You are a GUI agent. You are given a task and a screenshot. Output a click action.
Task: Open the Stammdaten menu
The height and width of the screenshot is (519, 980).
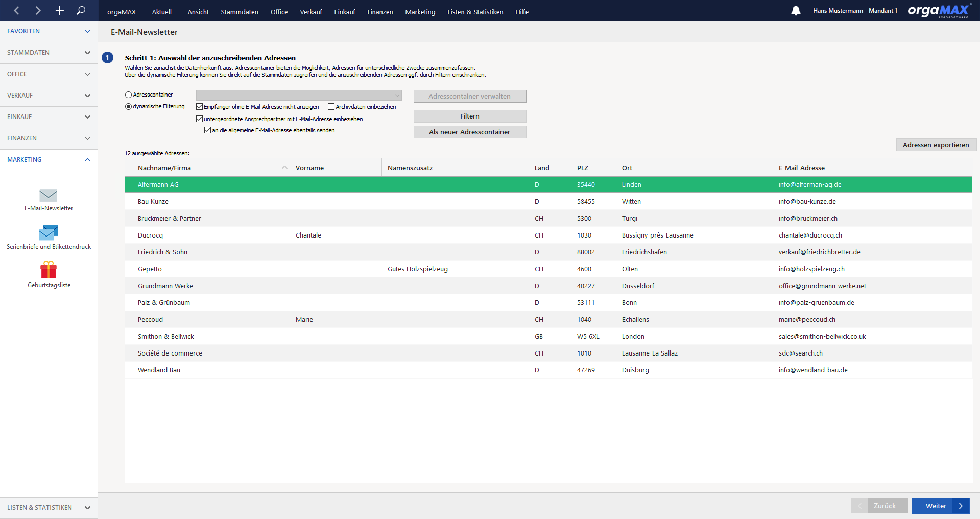click(x=240, y=12)
